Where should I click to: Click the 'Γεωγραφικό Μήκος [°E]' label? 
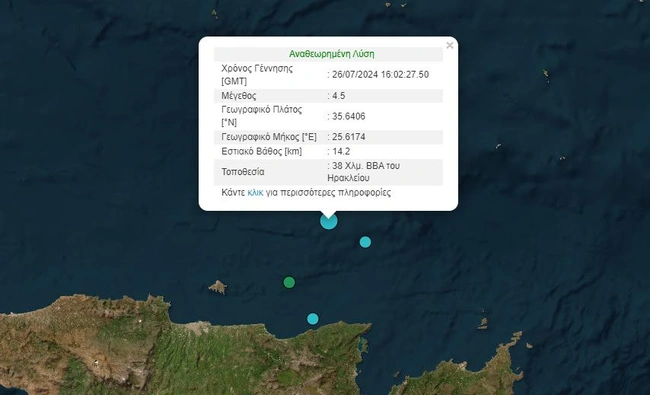pyautogui.click(x=269, y=137)
